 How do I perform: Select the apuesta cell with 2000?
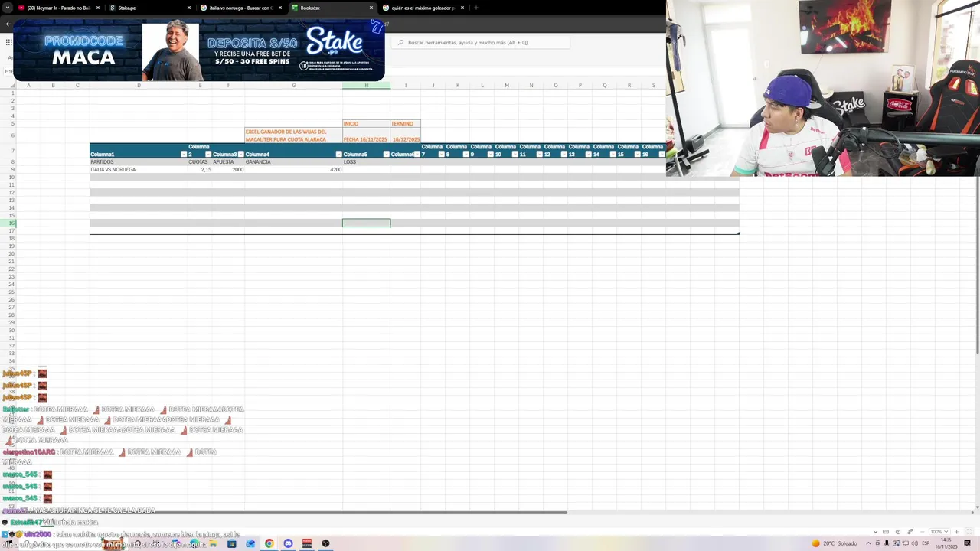click(228, 170)
